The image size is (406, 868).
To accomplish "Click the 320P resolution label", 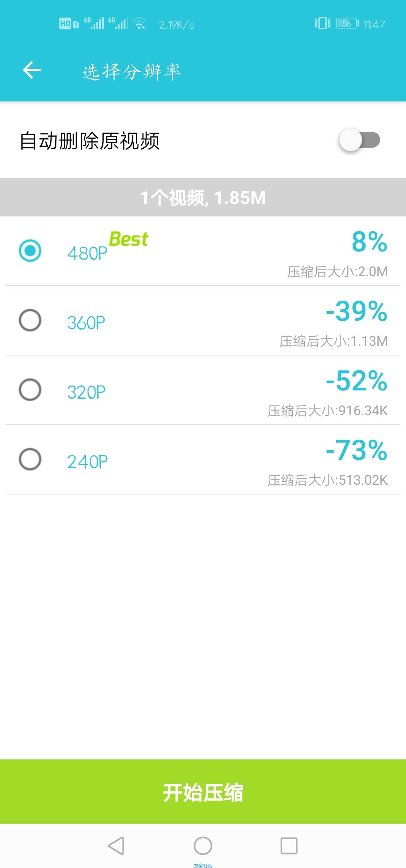I will pos(86,393).
